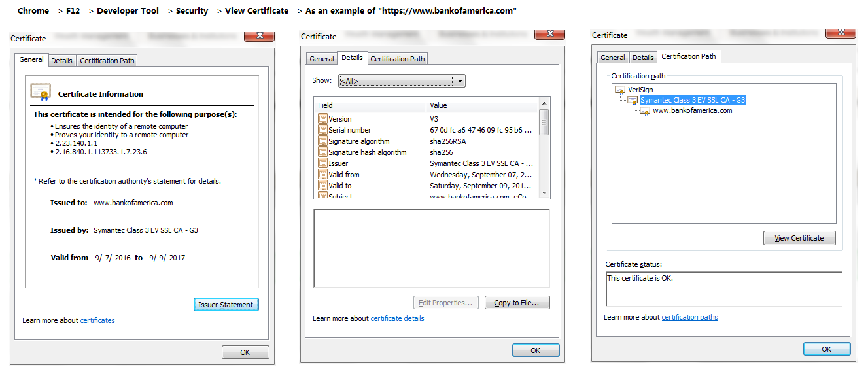Select the VeriSign node in certification path
This screenshot has height=374, width=868.
point(640,90)
